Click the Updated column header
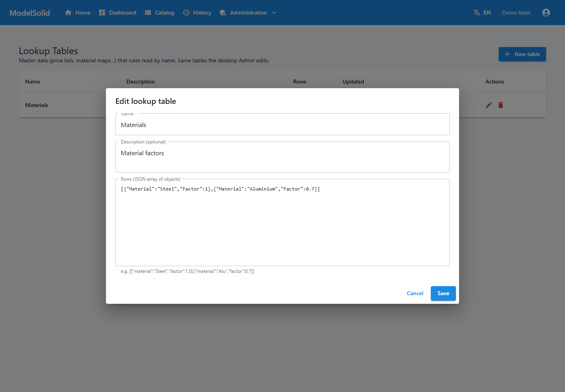This screenshot has height=392, width=565. pyautogui.click(x=353, y=82)
